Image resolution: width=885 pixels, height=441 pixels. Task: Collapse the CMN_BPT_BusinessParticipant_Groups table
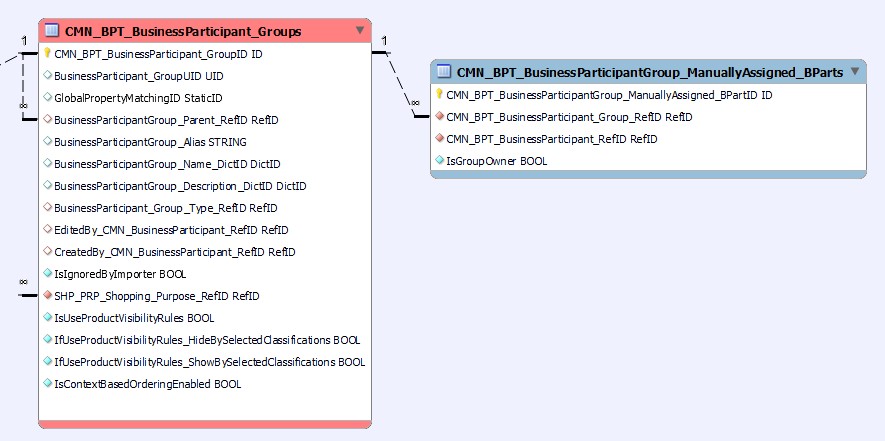(x=359, y=31)
